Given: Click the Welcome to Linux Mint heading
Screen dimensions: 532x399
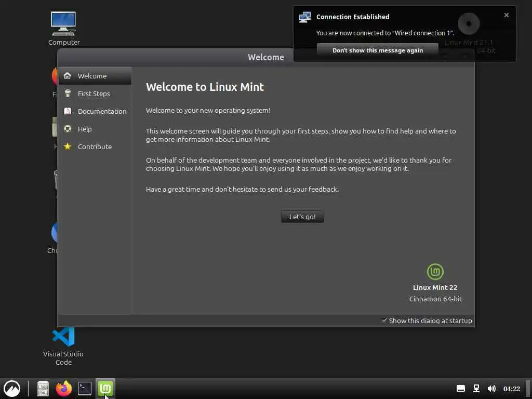Looking at the screenshot, I should 205,87.
